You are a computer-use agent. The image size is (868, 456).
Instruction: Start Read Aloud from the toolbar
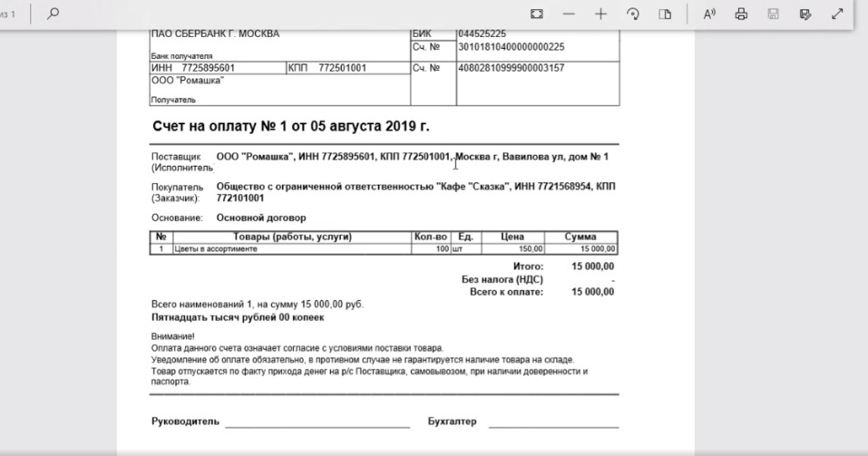tap(709, 14)
